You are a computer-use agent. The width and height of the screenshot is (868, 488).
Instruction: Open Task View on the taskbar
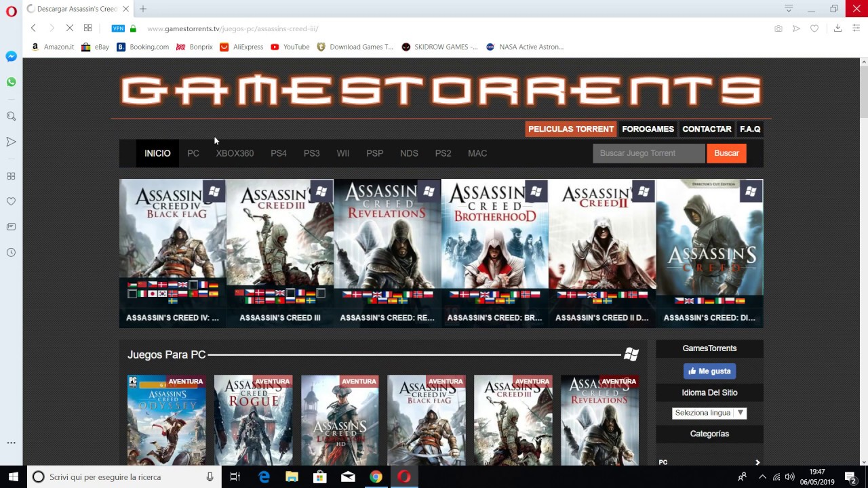(235, 477)
